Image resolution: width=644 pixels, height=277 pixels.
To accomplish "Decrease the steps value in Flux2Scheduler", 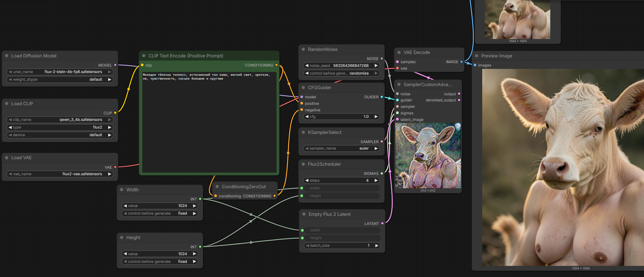I will tap(307, 180).
